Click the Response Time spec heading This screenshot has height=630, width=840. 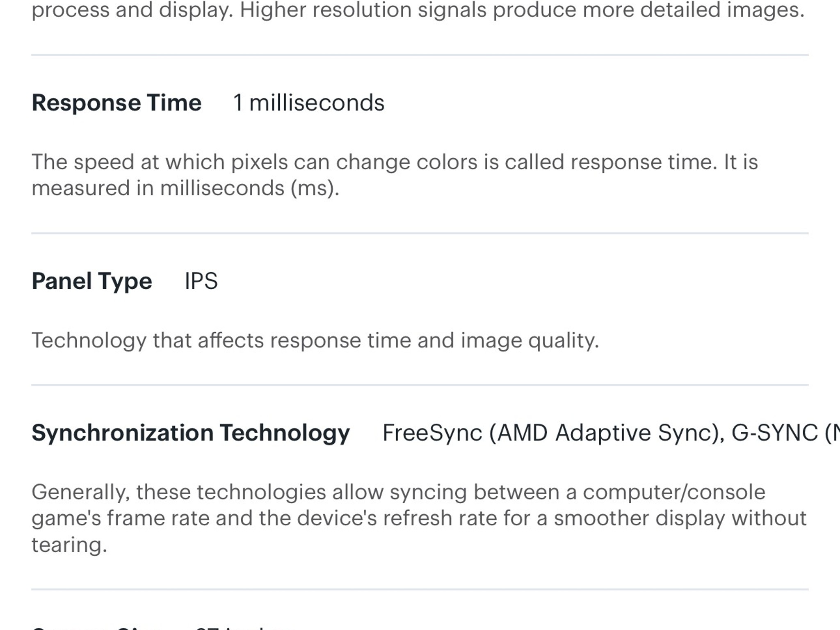click(116, 103)
